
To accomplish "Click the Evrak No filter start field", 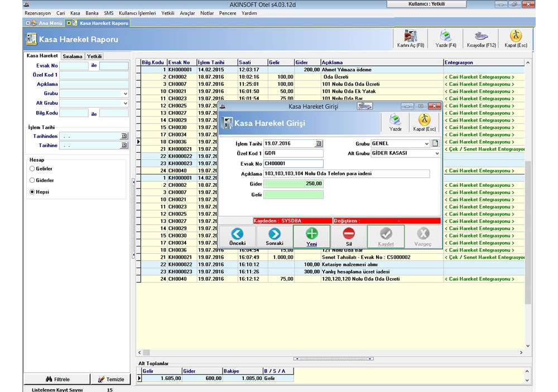I will (74, 66).
